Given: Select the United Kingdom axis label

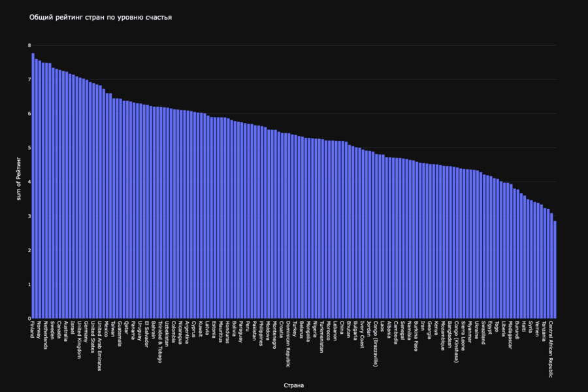Looking at the screenshot, I should 79,340.
